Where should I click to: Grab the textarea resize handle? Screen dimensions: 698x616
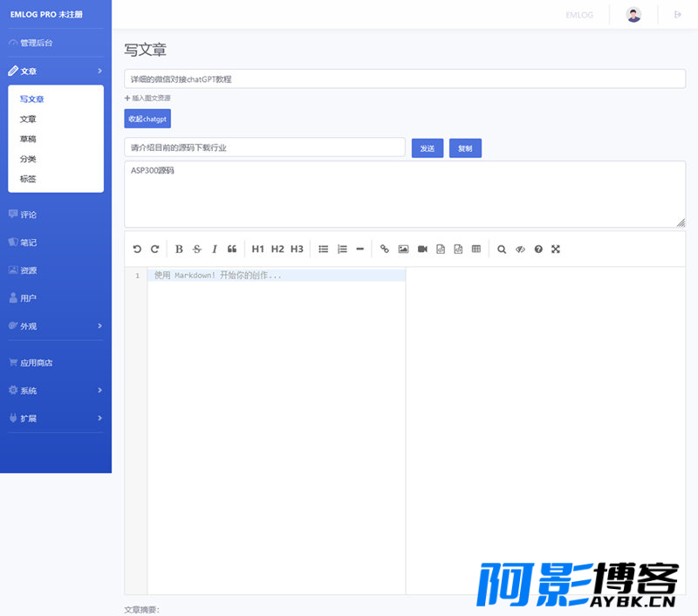[x=681, y=222]
